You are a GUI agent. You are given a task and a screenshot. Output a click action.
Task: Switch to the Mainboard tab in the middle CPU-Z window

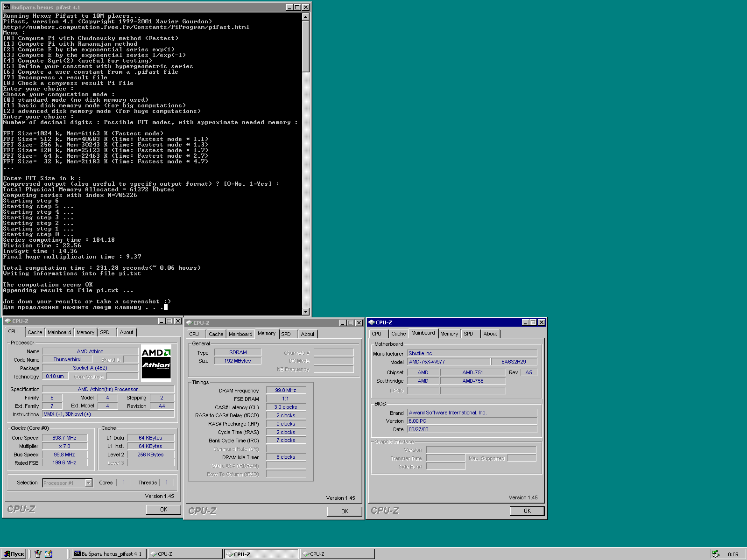[240, 334]
